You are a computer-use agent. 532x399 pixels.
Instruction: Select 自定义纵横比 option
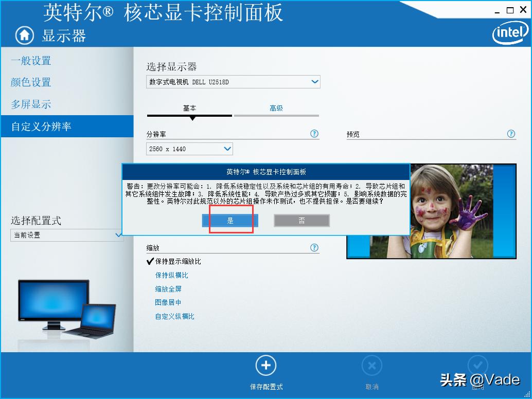[x=175, y=316]
